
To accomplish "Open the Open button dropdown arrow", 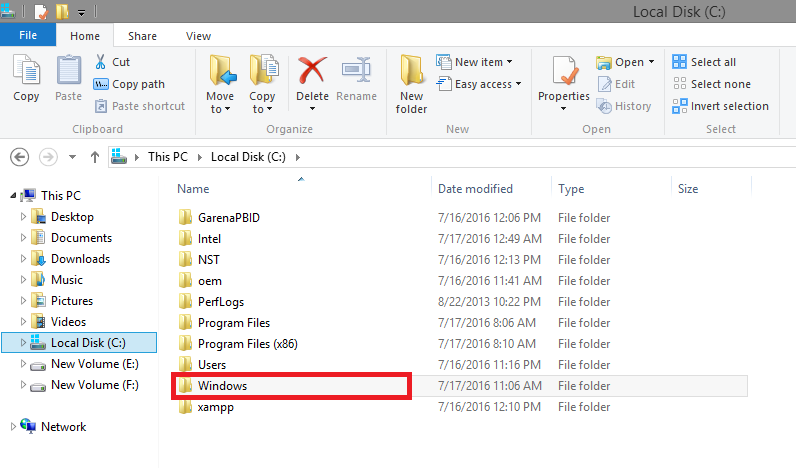I will 651,62.
